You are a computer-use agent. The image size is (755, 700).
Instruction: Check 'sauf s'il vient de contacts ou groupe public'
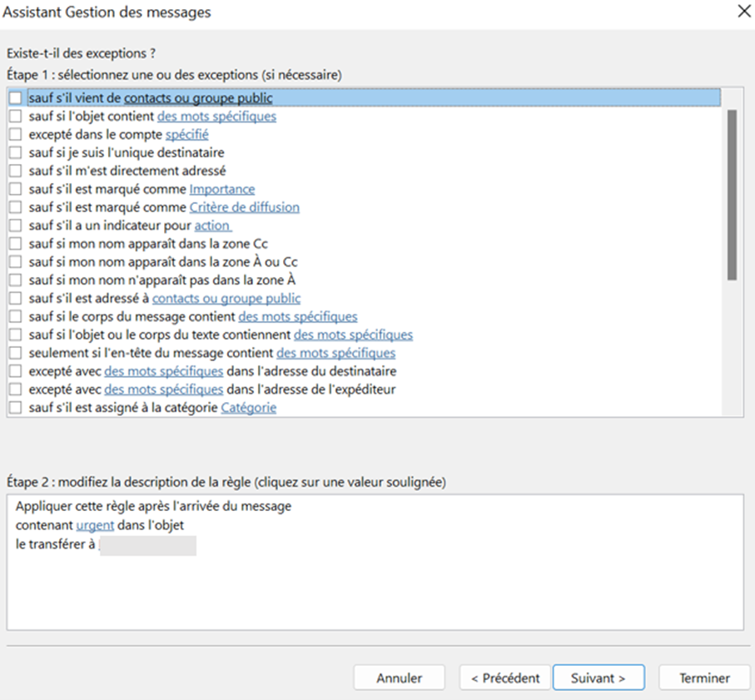[16, 97]
